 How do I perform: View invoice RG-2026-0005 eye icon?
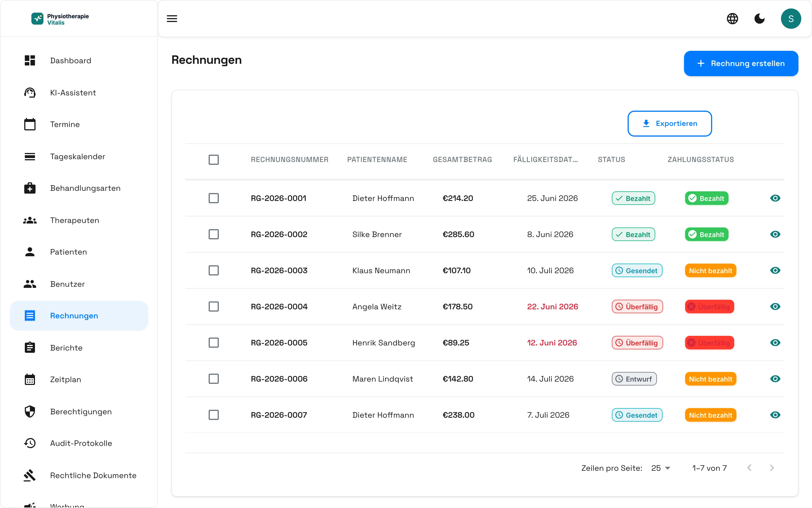[775, 343]
